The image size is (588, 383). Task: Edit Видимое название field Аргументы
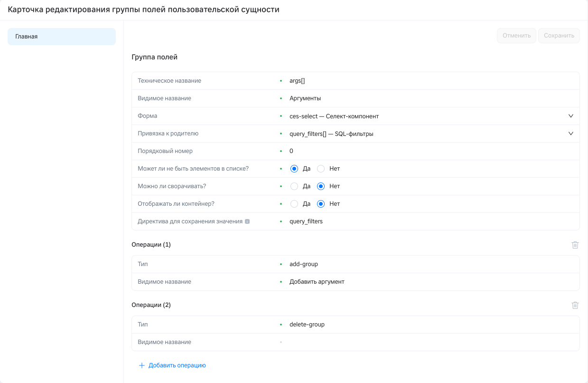431,98
